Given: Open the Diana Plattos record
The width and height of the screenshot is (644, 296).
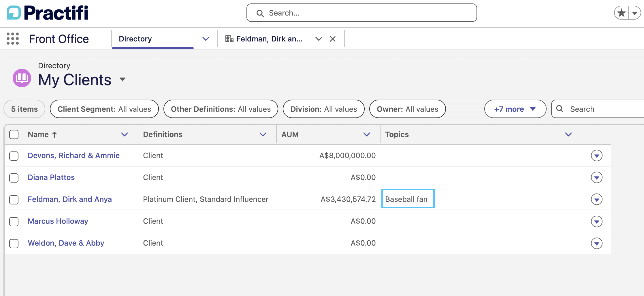Looking at the screenshot, I should tap(51, 177).
